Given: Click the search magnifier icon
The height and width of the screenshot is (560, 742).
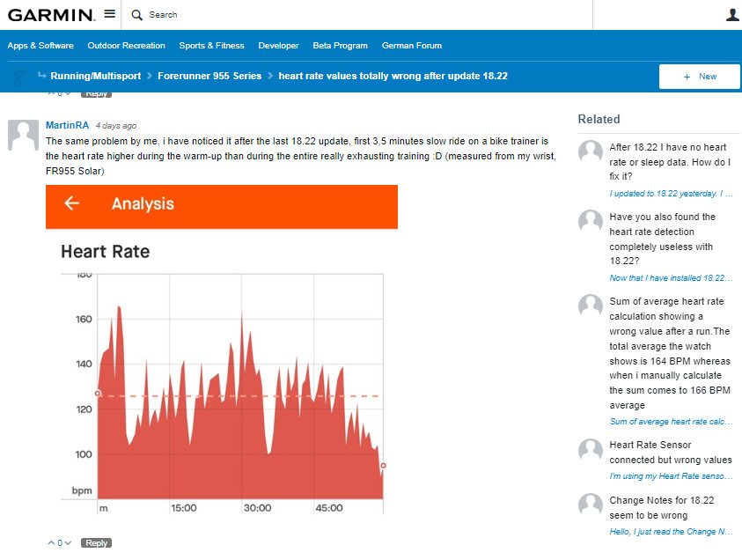Looking at the screenshot, I should 136,15.
